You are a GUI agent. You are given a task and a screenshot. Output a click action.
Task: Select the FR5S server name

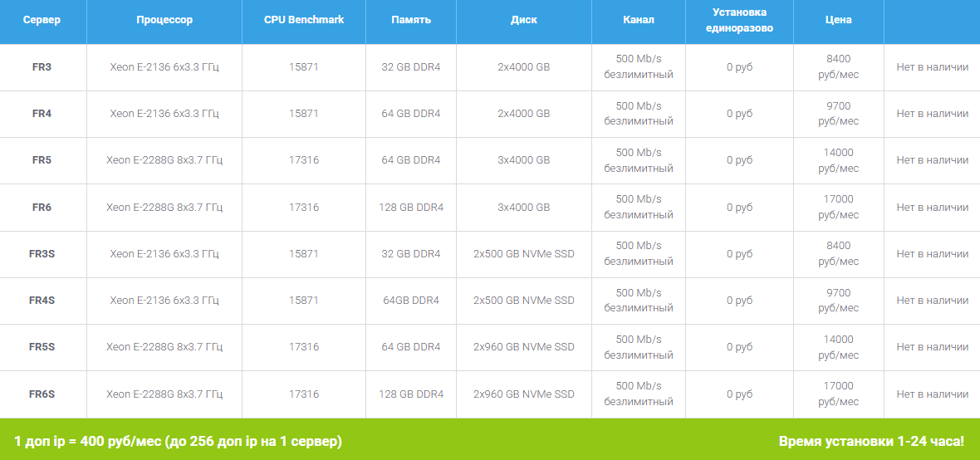42,347
